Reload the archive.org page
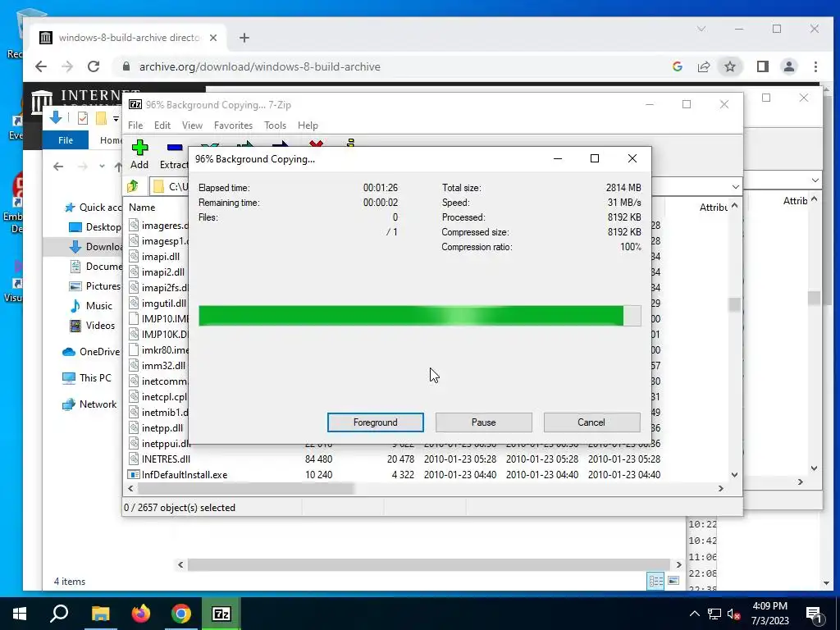 pos(94,66)
